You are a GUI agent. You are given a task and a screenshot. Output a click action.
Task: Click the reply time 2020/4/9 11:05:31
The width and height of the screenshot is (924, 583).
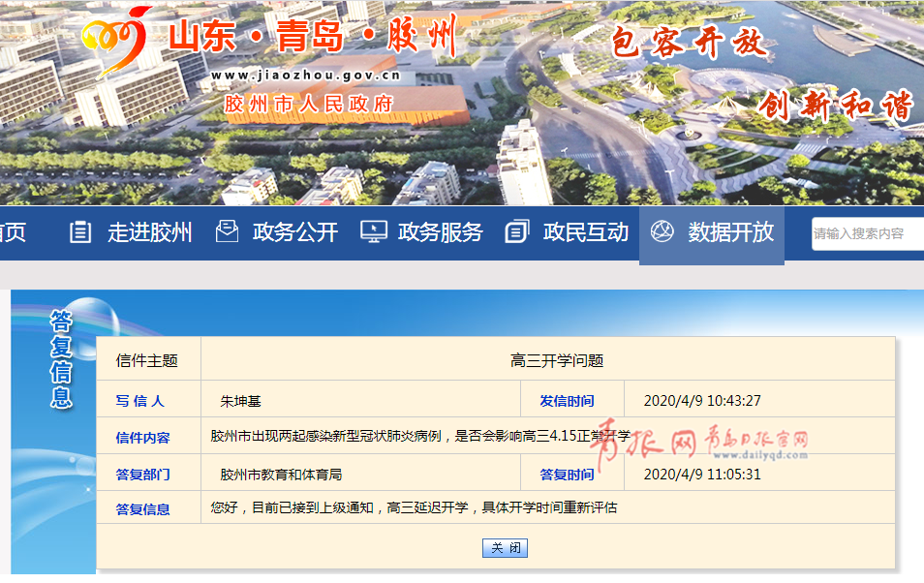pos(702,475)
